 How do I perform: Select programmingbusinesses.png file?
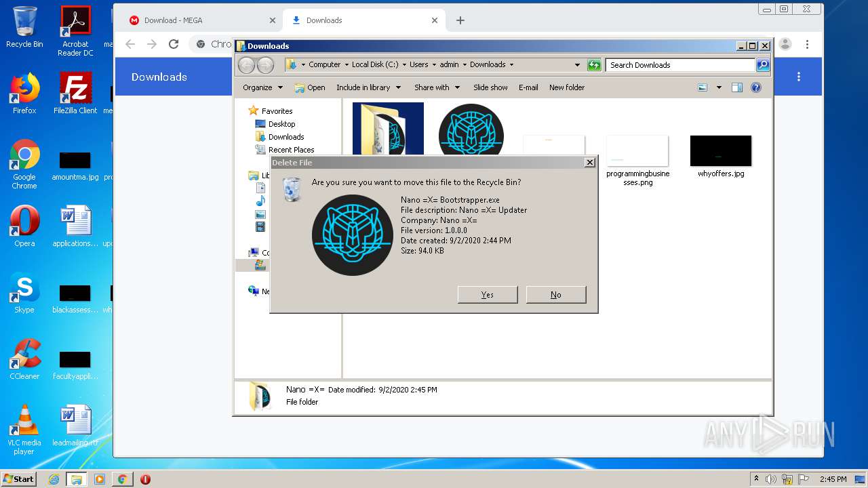(x=637, y=161)
